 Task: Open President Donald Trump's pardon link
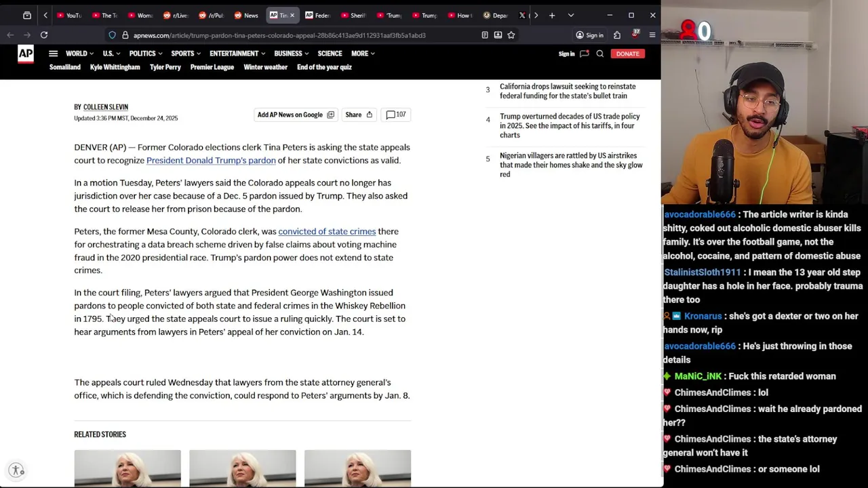click(211, 161)
